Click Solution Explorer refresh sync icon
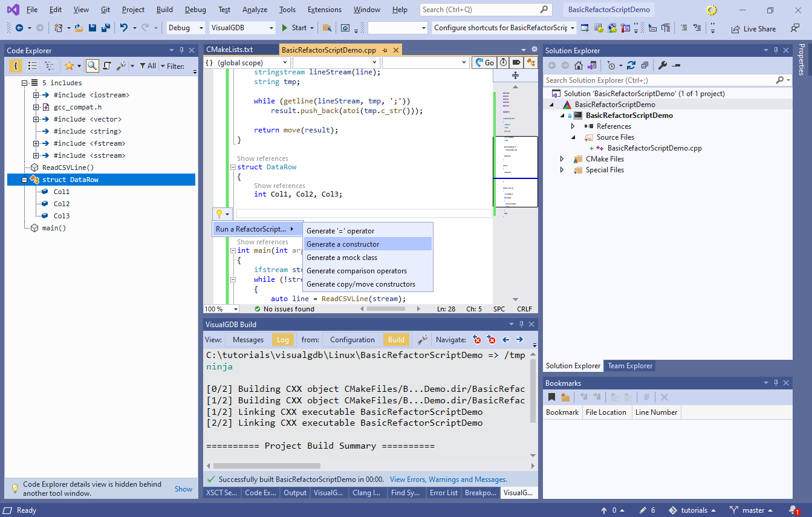The image size is (812, 517). 631,65
